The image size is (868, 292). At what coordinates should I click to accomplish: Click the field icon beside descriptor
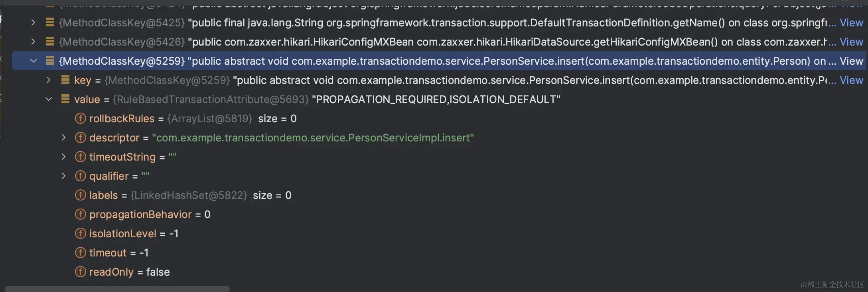80,137
